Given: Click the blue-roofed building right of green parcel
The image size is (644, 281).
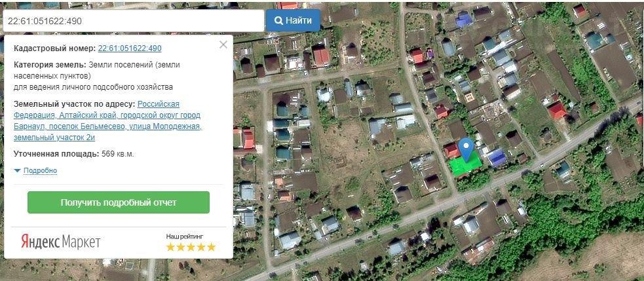Looking at the screenshot, I should pos(497,158).
